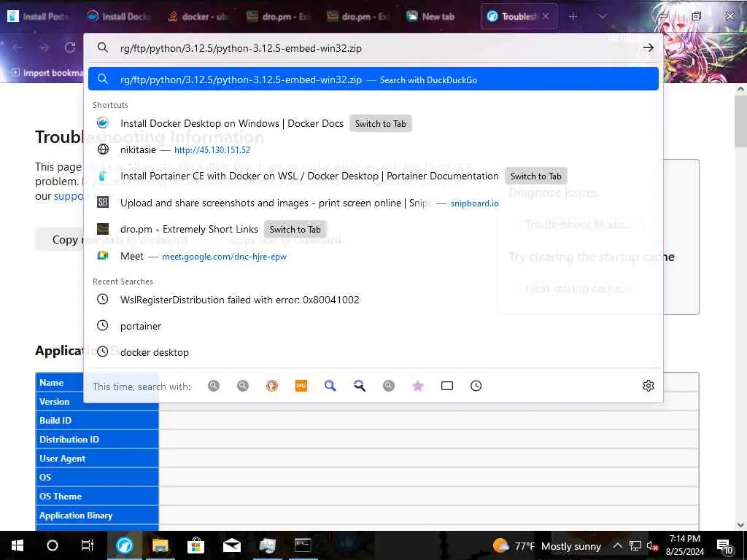The height and width of the screenshot is (560, 747).
Task: Open the notification center icon
Action: point(724,546)
